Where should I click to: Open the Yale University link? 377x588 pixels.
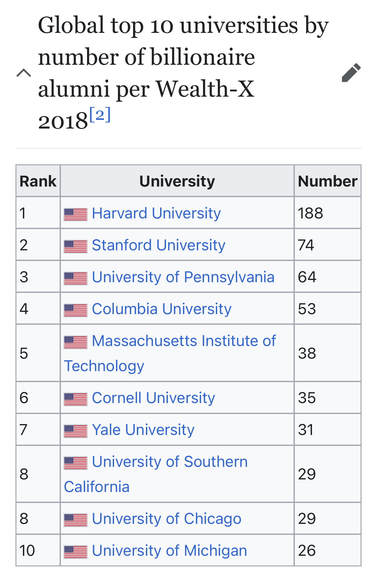coord(143,430)
